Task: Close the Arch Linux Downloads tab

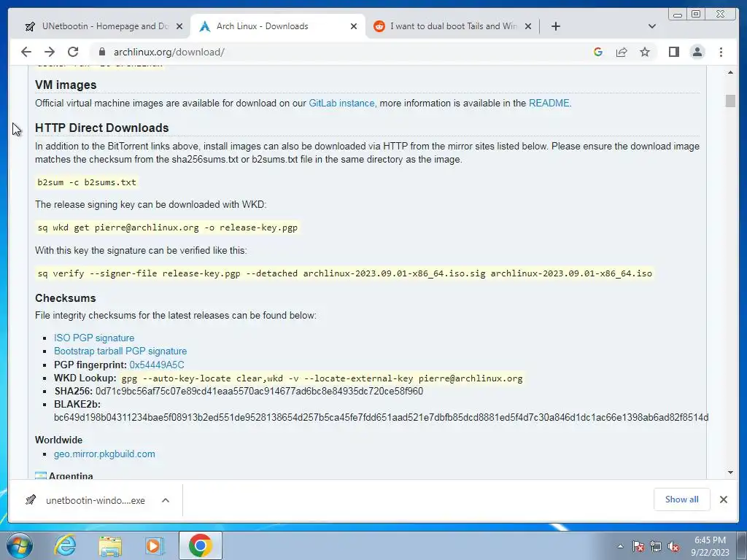Action: click(x=354, y=26)
